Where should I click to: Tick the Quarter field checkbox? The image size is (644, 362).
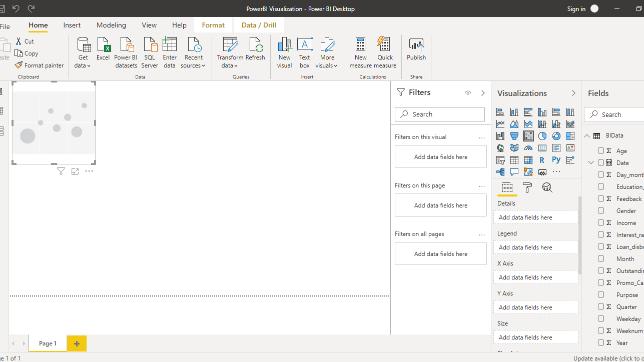[601, 306]
